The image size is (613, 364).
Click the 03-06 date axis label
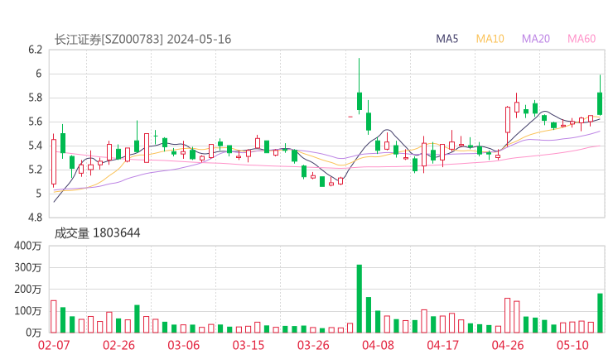point(183,345)
